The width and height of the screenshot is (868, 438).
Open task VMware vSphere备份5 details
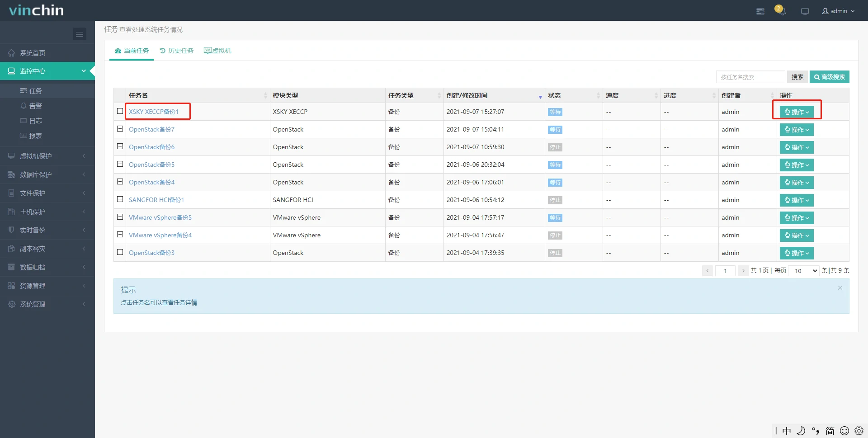point(160,217)
